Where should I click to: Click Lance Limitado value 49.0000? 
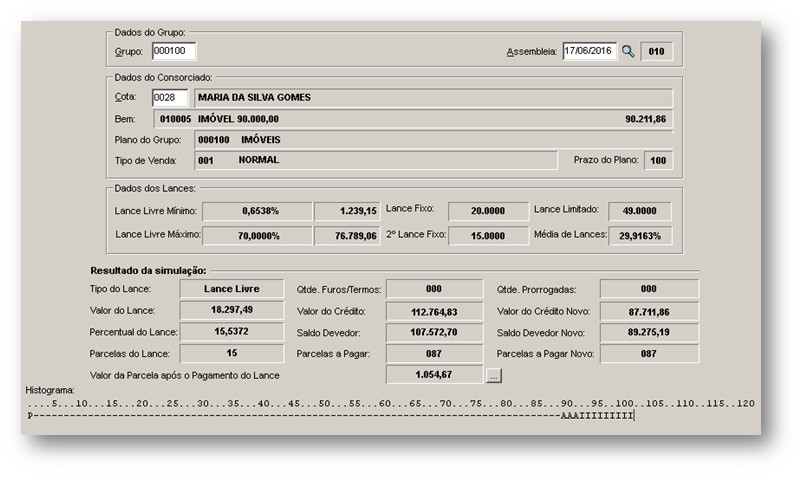pyautogui.click(x=640, y=211)
